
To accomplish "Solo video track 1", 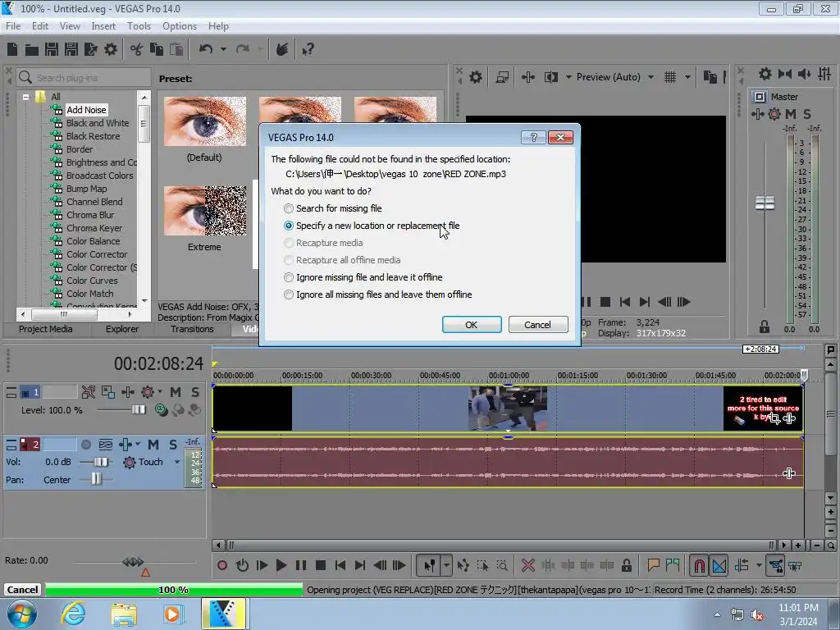I will click(x=195, y=392).
